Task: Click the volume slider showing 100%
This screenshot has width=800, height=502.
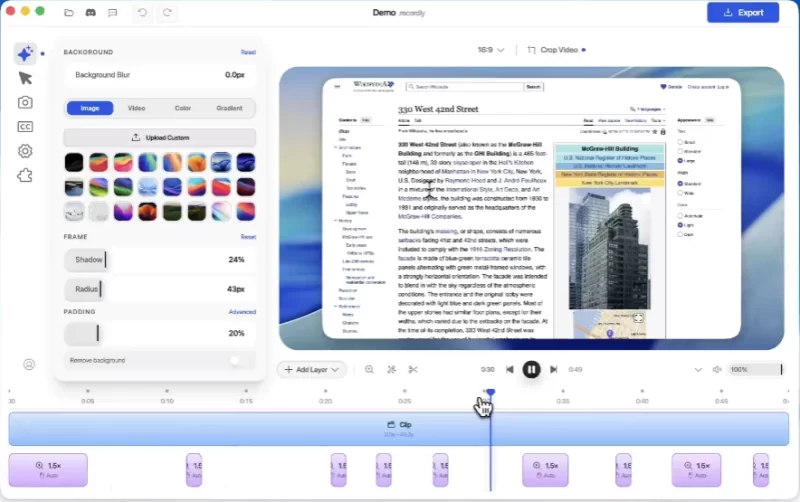Action: pyautogui.click(x=755, y=369)
